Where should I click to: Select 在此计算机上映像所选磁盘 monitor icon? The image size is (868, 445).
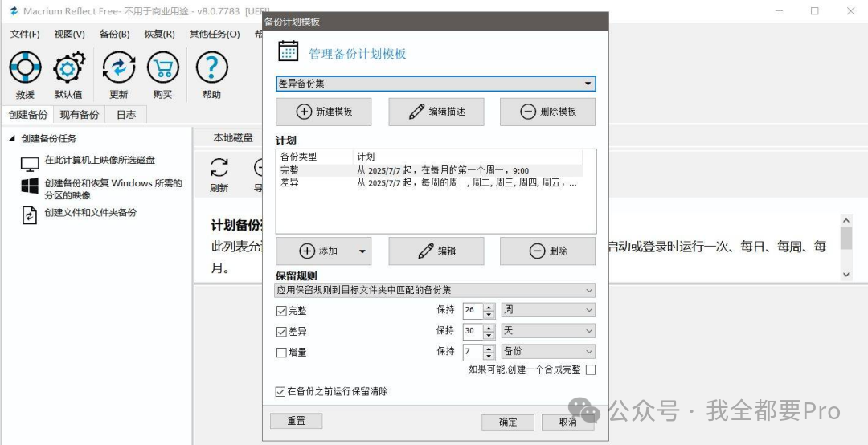coord(30,164)
